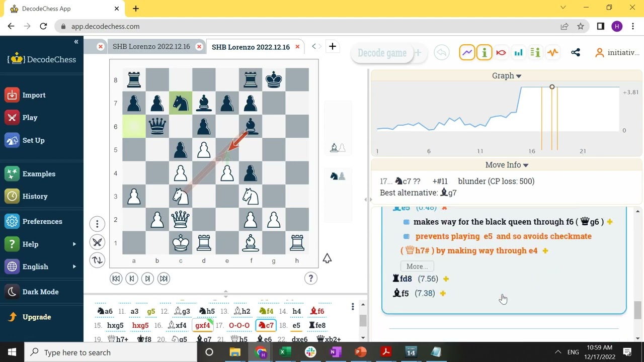
Task: Click the white knight on c3
Action: tap(181, 197)
